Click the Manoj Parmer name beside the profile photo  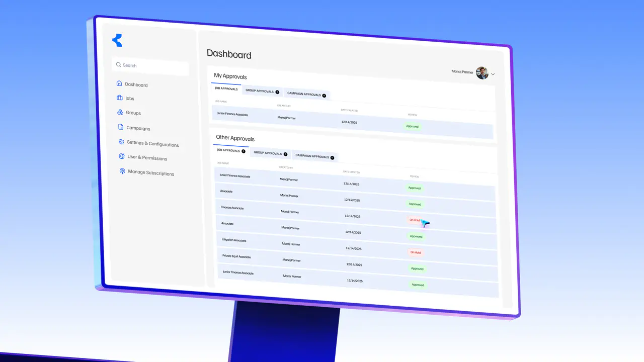(x=462, y=72)
